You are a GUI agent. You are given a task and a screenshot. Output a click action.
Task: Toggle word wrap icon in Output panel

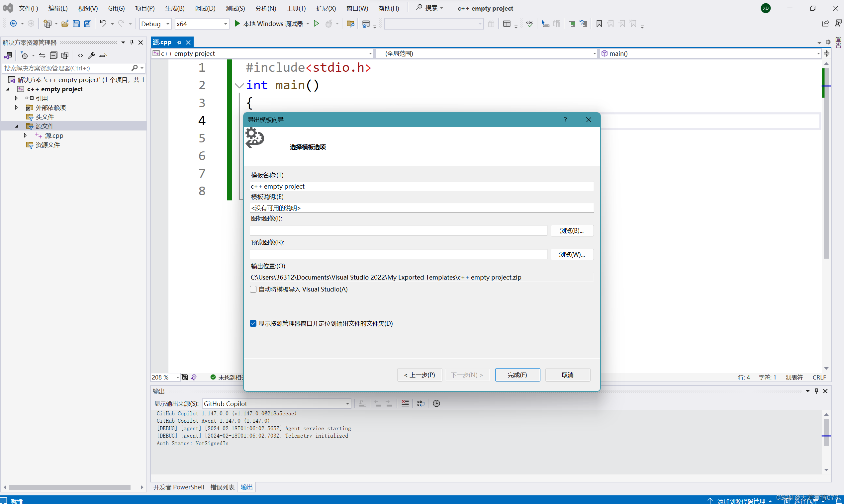[421, 403]
